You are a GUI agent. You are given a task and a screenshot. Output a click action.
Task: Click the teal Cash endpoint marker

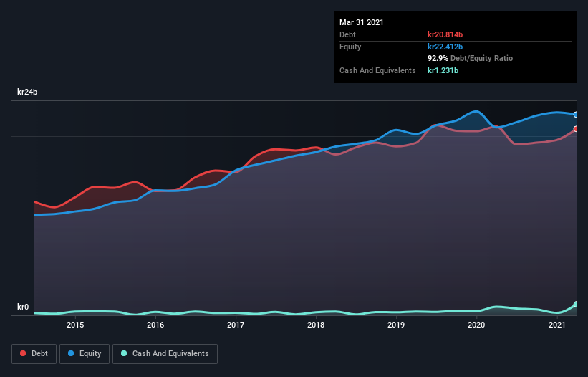pos(576,304)
